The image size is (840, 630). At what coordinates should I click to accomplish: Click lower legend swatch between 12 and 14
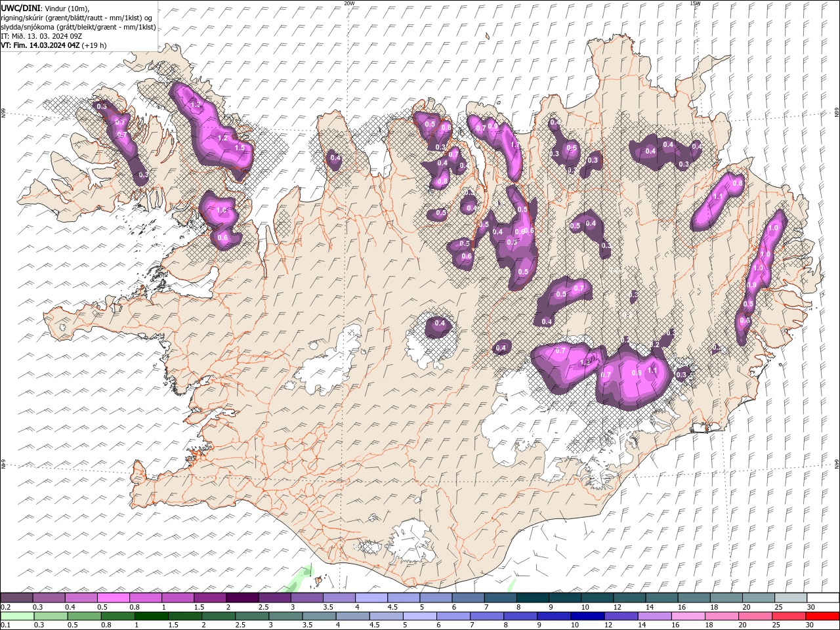621,616
